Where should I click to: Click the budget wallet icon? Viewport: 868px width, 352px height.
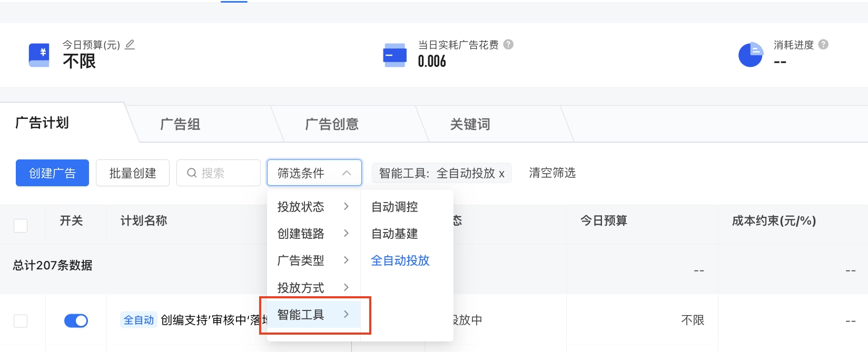tap(38, 55)
